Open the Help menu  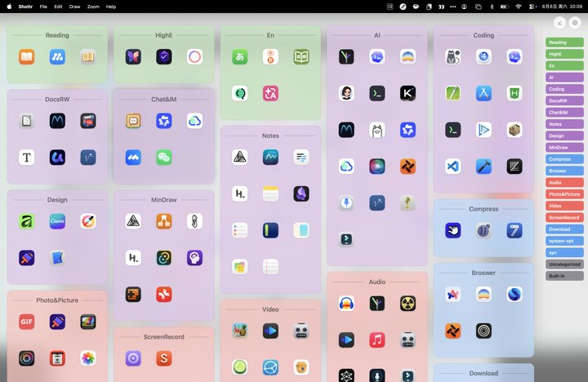[111, 7]
